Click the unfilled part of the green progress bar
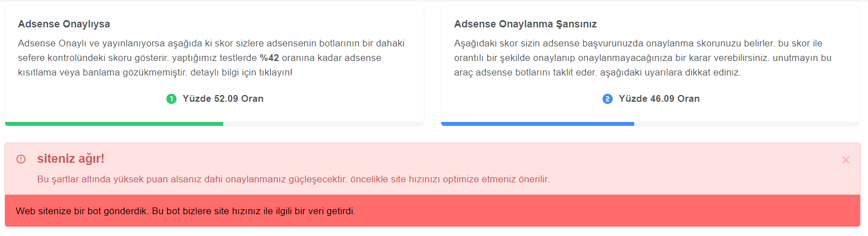 [x=323, y=124]
